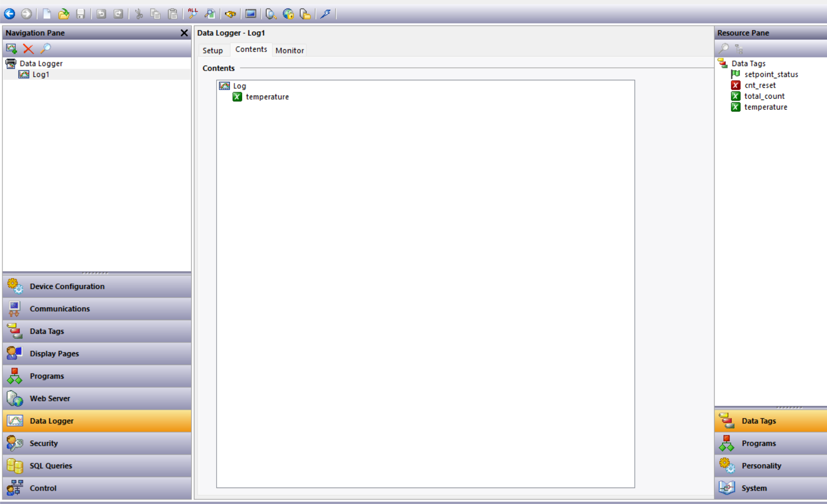Image resolution: width=827 pixels, height=504 pixels.
Task: Click the lightning bolt toolbar icon
Action: coord(325,14)
